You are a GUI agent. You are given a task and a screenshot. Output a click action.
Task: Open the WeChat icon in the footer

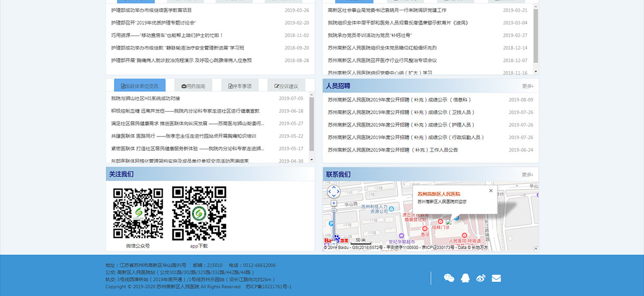(x=449, y=278)
